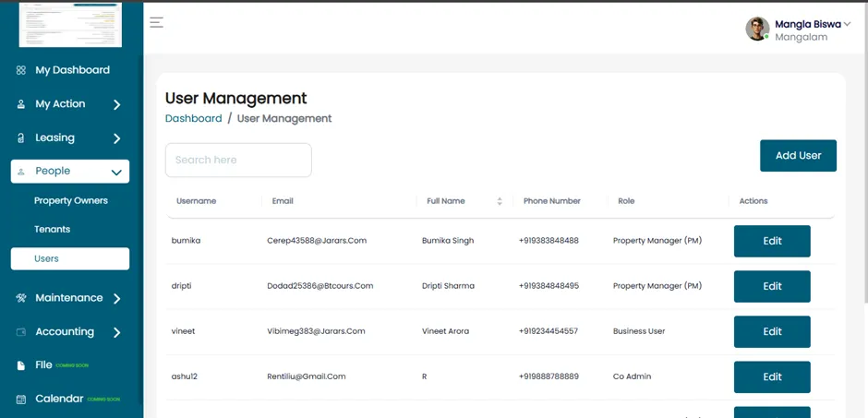Edit the vineet user row
The height and width of the screenshot is (418, 868).
click(x=772, y=332)
